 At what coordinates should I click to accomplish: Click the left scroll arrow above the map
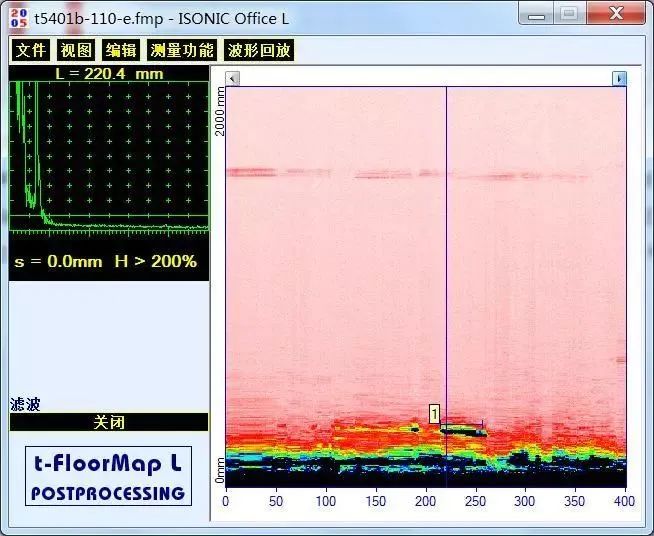232,78
